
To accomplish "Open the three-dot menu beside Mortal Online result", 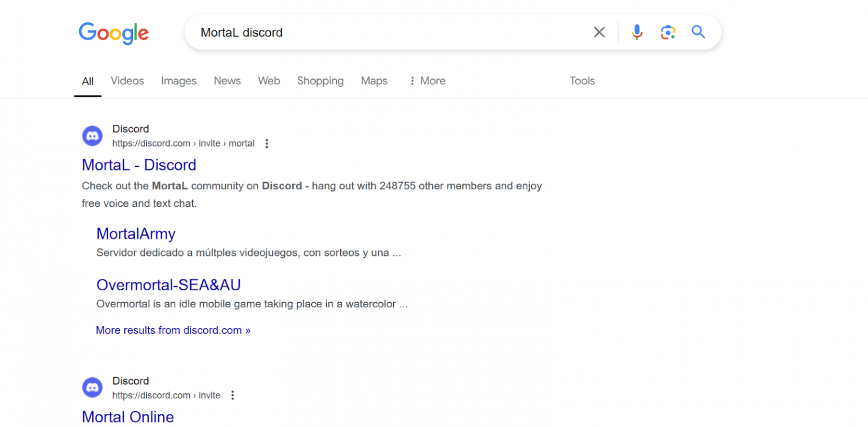I will (232, 395).
